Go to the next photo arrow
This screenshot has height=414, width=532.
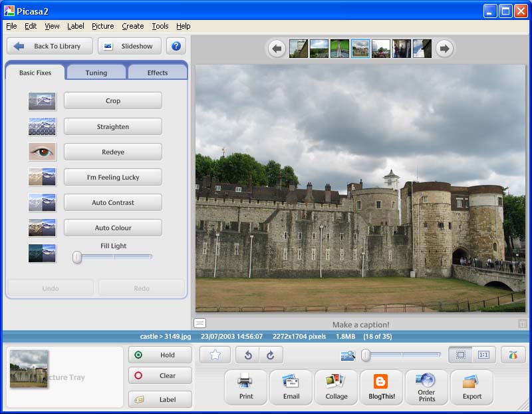(x=444, y=49)
